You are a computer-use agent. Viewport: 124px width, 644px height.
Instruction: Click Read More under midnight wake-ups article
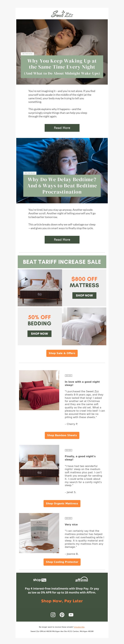pyautogui.click(x=62, y=128)
